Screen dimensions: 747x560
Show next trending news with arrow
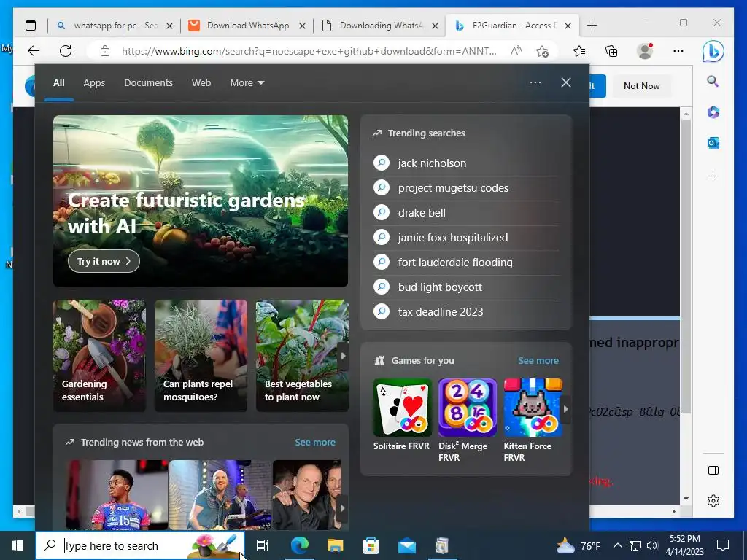coord(343,508)
